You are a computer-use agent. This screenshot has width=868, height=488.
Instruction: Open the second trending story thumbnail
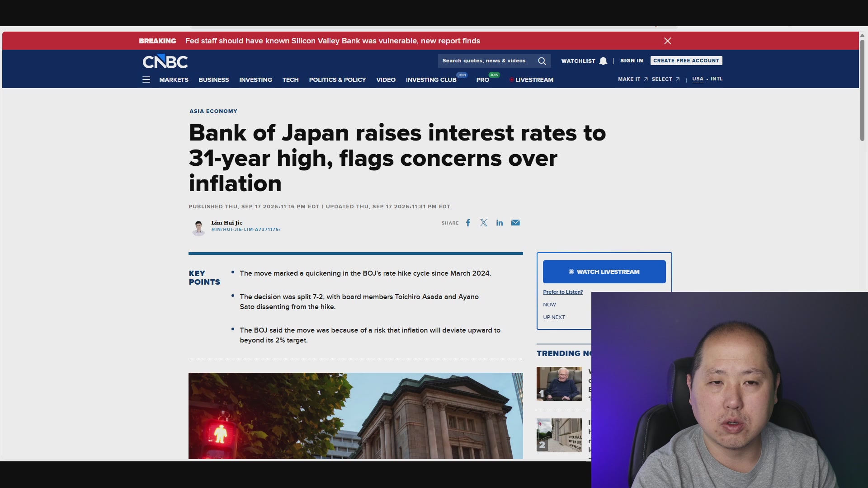point(559,435)
